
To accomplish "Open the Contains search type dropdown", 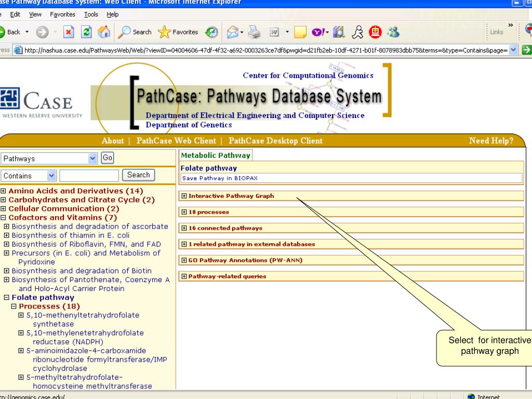I will [x=28, y=176].
